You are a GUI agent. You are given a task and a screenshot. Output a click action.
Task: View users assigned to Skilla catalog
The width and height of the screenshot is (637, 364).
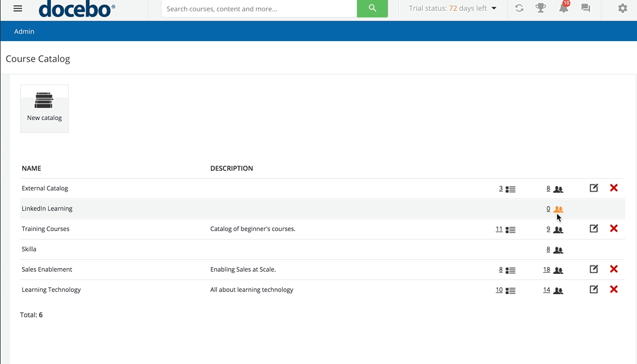point(558,250)
